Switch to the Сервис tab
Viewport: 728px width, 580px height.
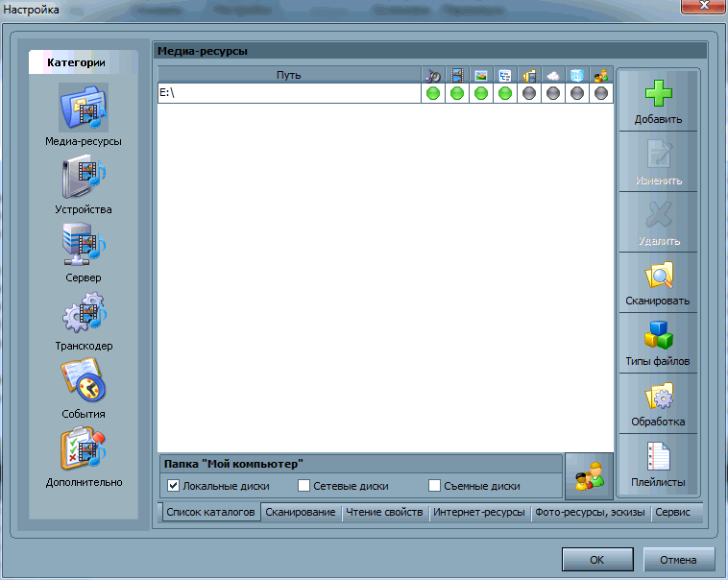(672, 512)
